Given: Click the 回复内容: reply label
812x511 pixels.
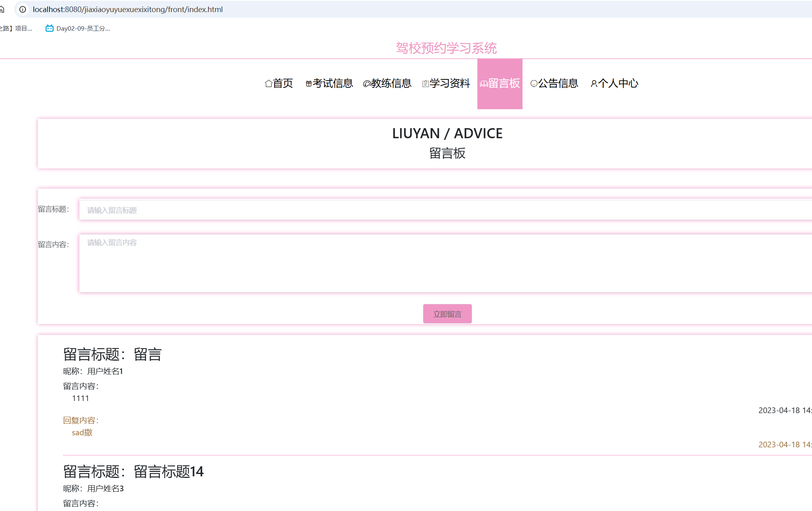Looking at the screenshot, I should click(81, 420).
